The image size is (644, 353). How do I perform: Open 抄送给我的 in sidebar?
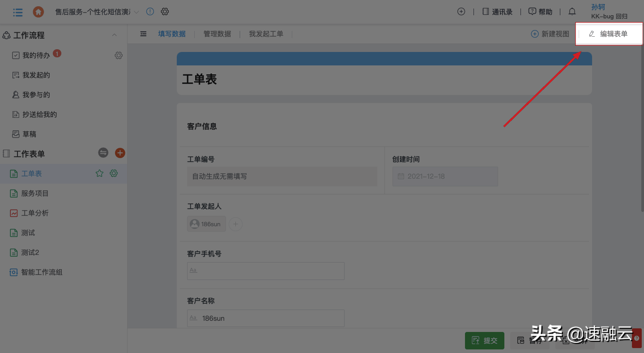pos(39,114)
